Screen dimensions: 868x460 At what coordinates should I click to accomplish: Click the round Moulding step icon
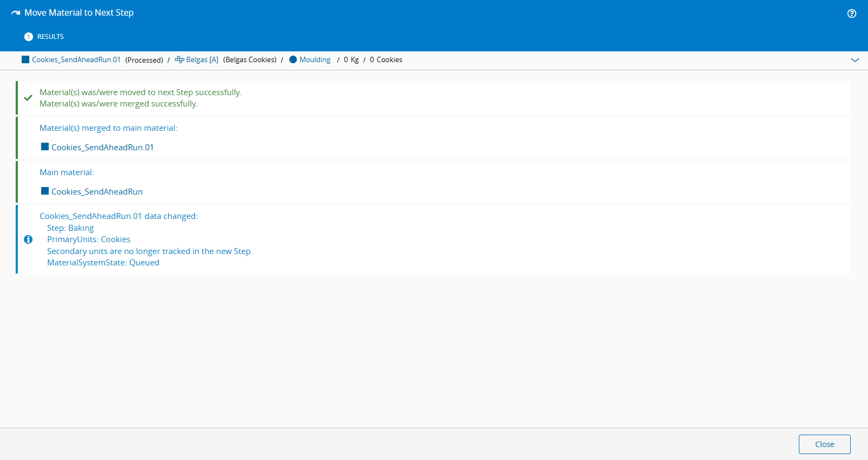pos(293,59)
